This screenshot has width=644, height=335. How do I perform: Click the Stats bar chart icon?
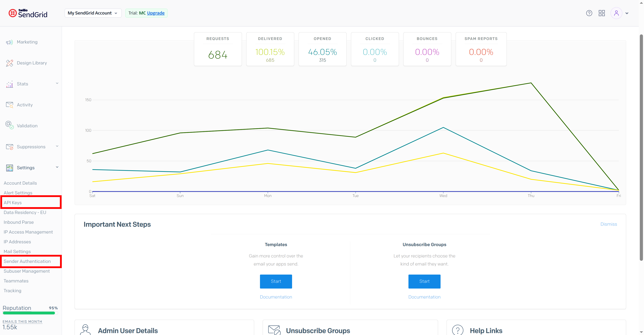click(9, 84)
